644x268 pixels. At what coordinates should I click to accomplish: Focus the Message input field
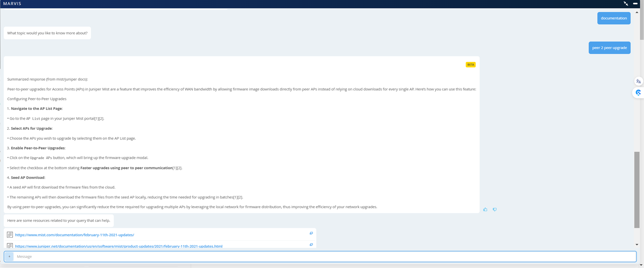[x=323, y=256]
